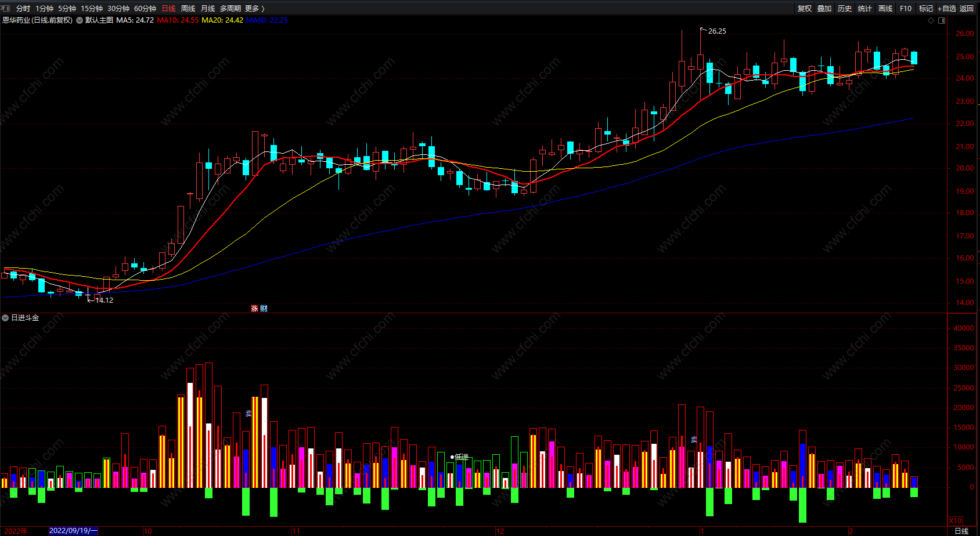Switch to the 周线 weekly tab
980x536 pixels.
[188, 8]
